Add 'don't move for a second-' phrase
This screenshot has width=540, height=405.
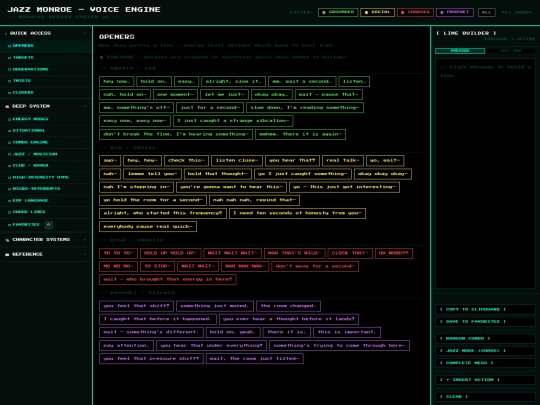tap(315, 266)
